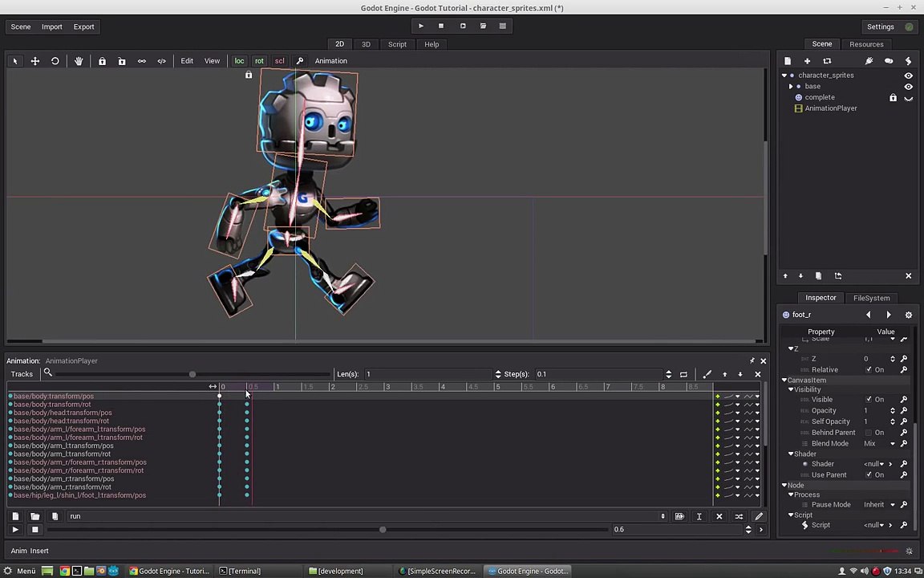The image size is (924, 578).
Task: Toggle visibility of character_sprites node
Action: coord(908,75)
